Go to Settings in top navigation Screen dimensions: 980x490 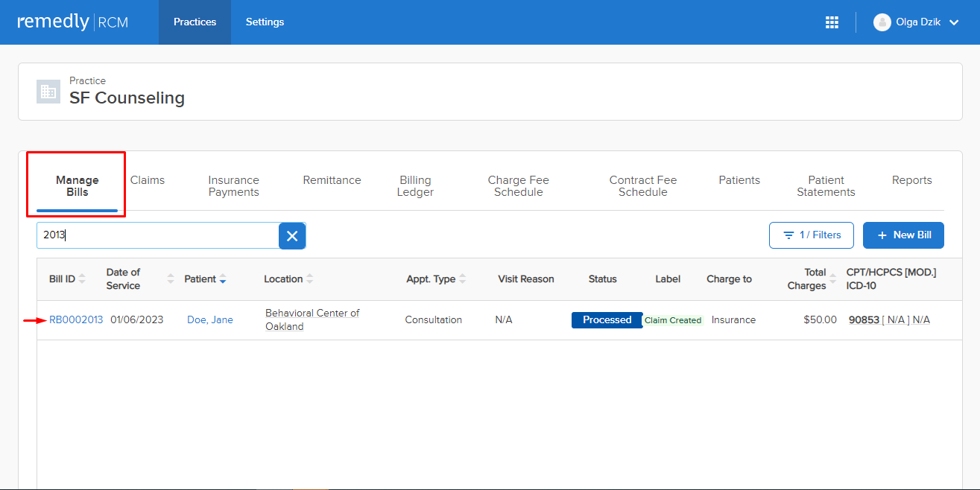click(265, 22)
